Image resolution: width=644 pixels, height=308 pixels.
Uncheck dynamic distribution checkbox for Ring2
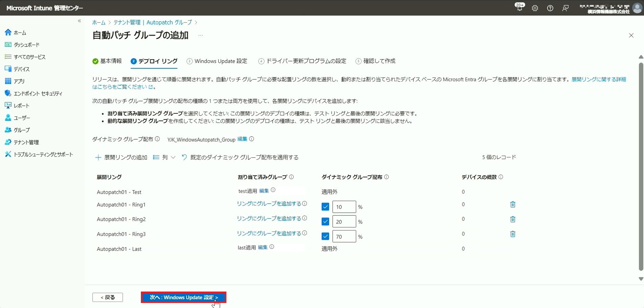325,221
